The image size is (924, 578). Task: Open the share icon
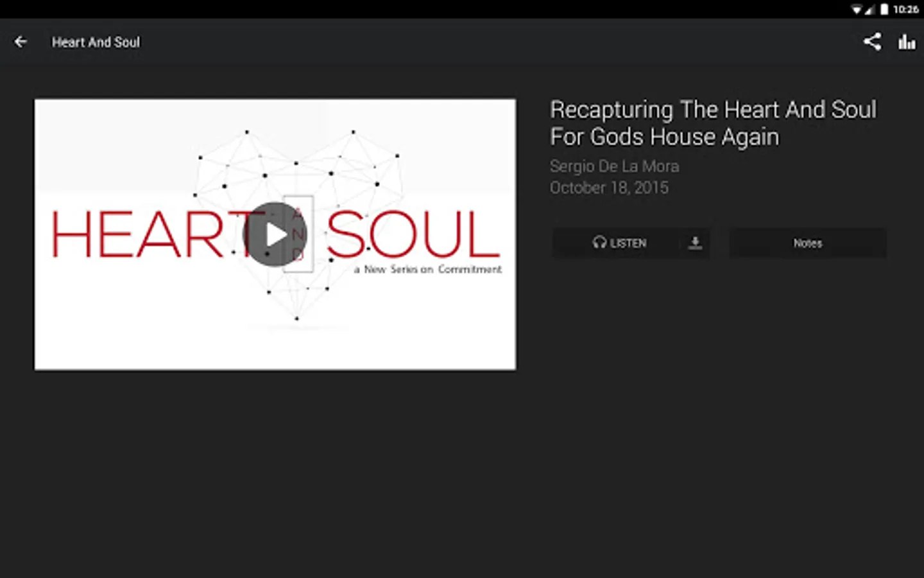871,42
